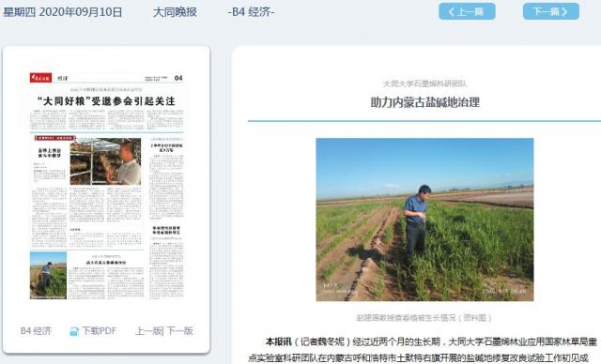
Task: Select the field photo thumbnail in page preview
Action: coord(48,275)
